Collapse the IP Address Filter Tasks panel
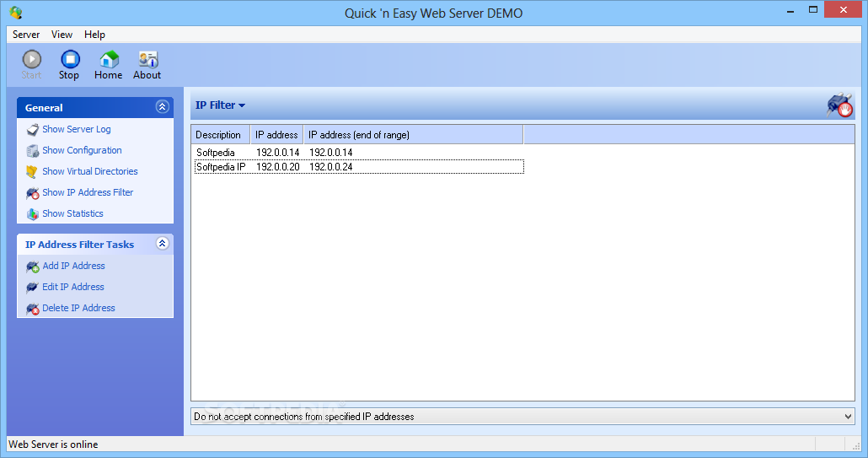868x458 pixels. coord(162,244)
